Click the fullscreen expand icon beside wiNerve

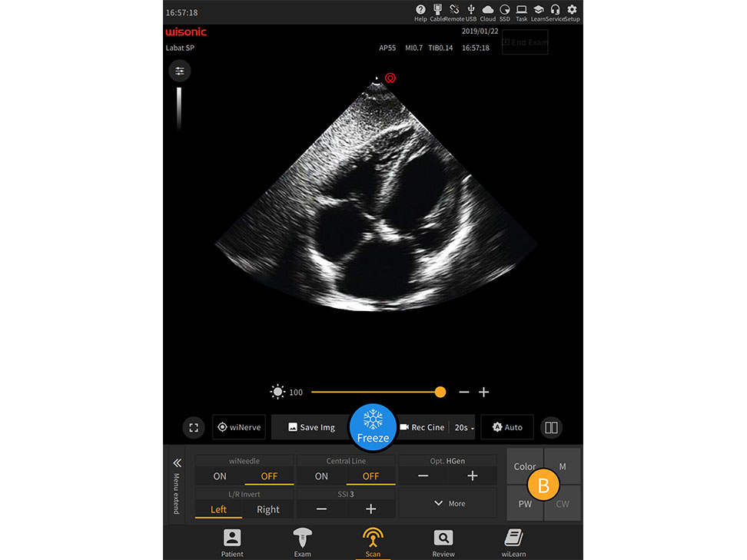point(193,427)
